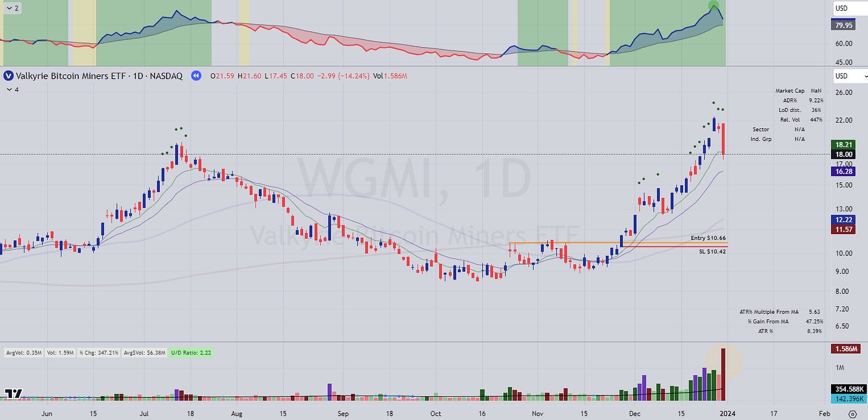This screenshot has width=868, height=420.
Task: Click the Dec time axis label
Action: pyautogui.click(x=635, y=413)
